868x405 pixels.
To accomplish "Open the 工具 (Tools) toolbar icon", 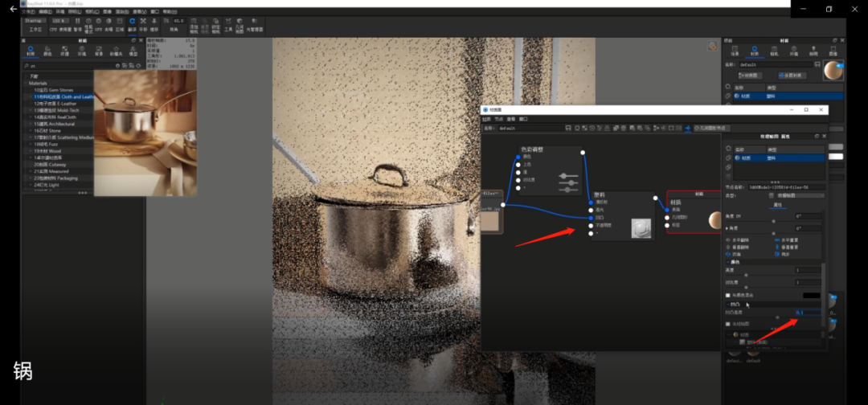I will pos(228,24).
